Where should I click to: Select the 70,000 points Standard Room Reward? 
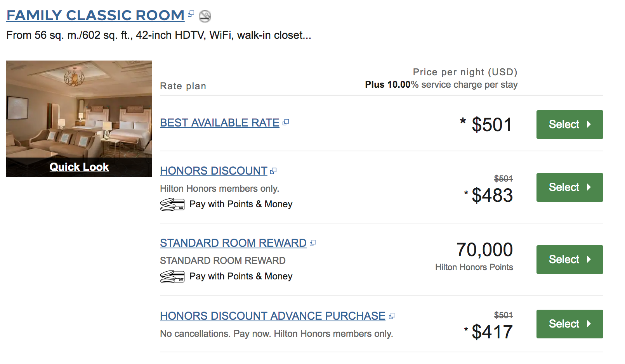[x=569, y=260]
